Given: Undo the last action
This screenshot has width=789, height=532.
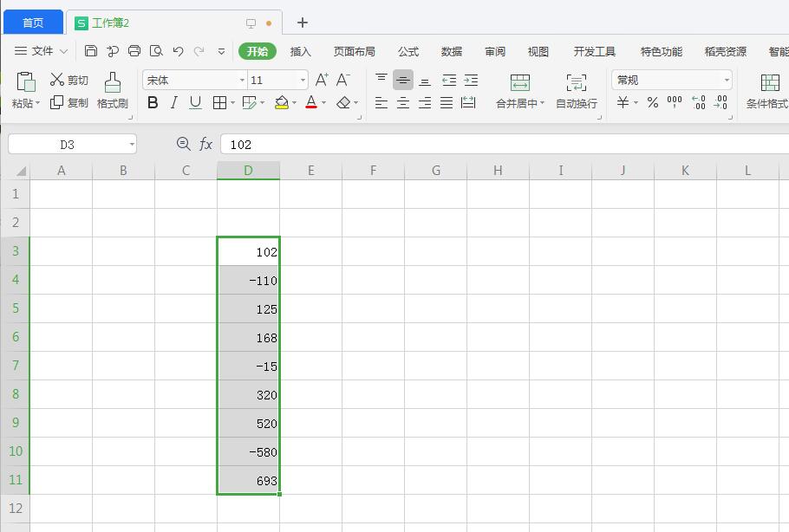Looking at the screenshot, I should click(x=178, y=51).
